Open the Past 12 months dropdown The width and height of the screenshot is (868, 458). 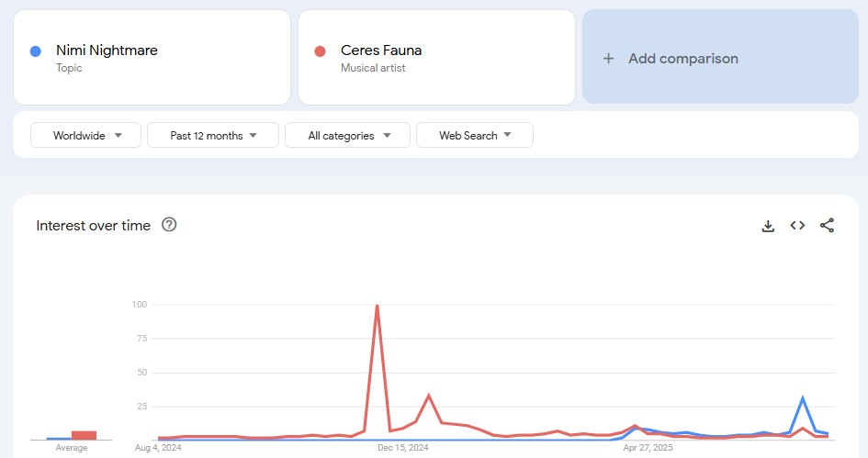pos(213,135)
